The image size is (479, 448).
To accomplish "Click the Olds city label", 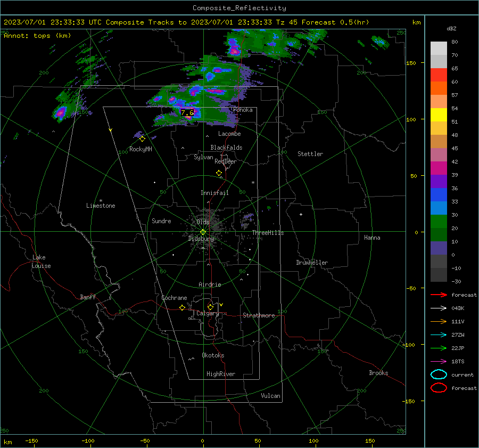I will point(203,222).
